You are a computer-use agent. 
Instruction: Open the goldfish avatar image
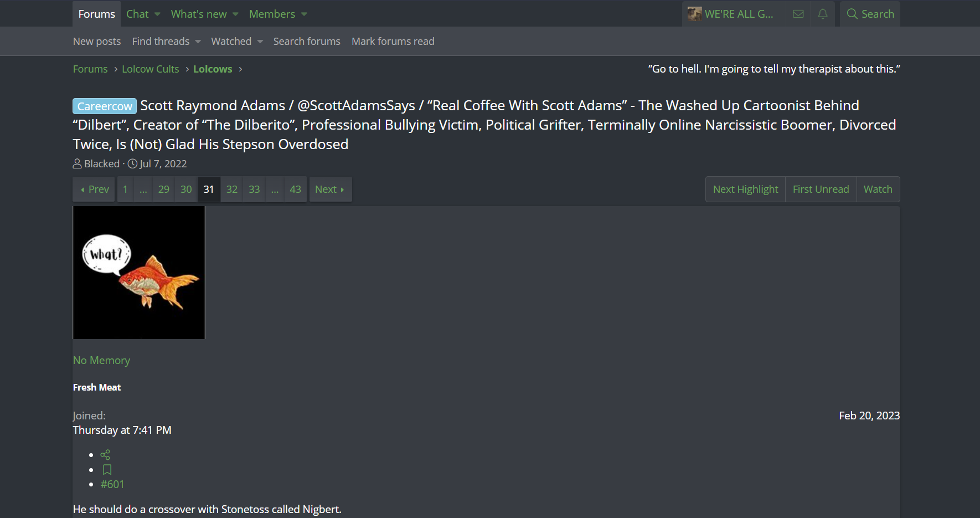pos(139,273)
